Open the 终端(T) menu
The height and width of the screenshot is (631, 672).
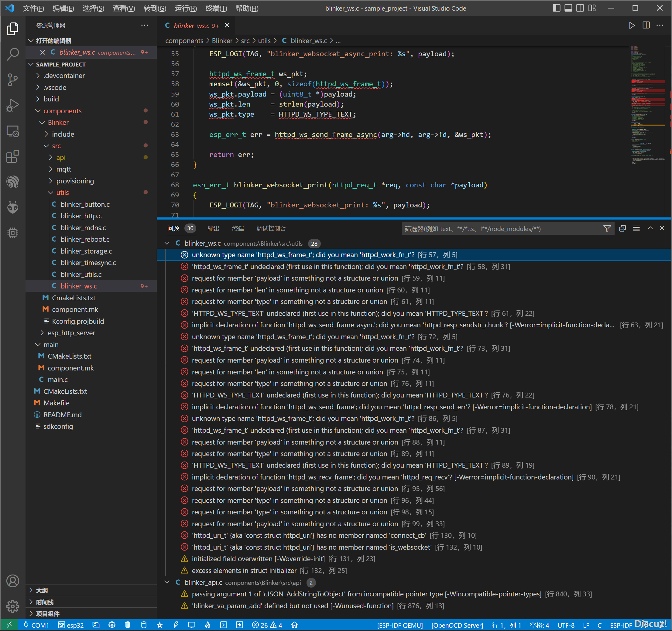tap(216, 9)
